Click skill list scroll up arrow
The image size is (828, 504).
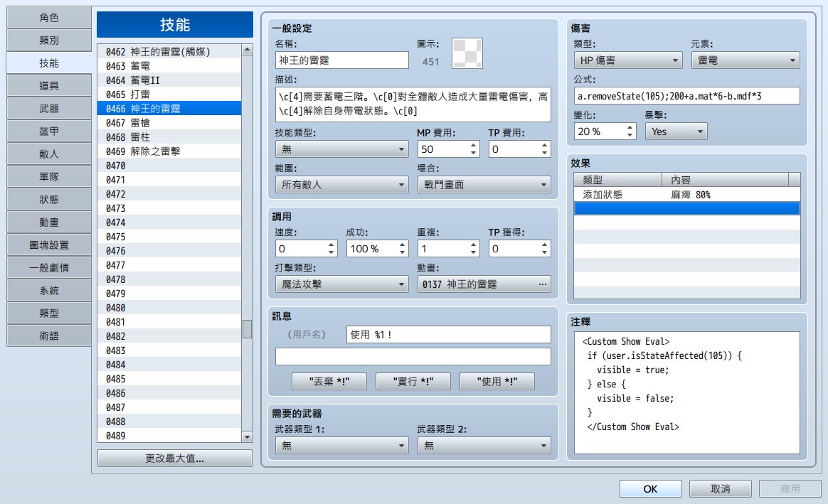click(x=247, y=50)
